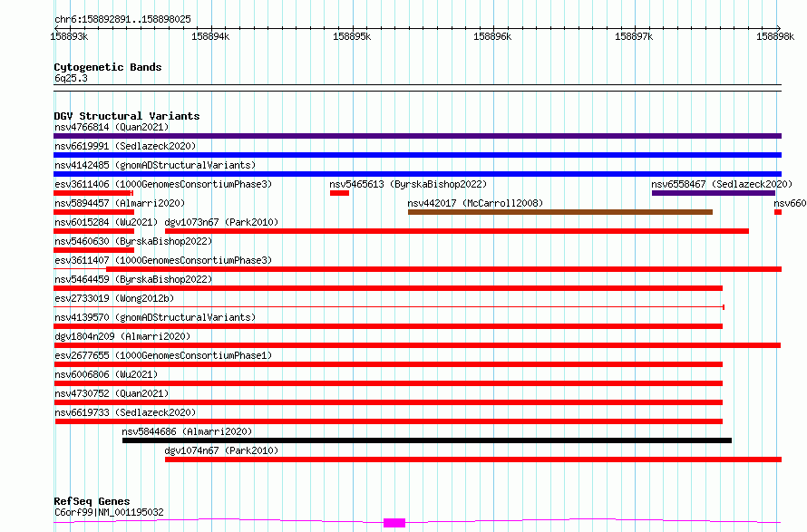Image resolution: width=807 pixels, height=532 pixels.
Task: Click the purple nsv4766814 Quan2021 variant bar
Action: 417,136
